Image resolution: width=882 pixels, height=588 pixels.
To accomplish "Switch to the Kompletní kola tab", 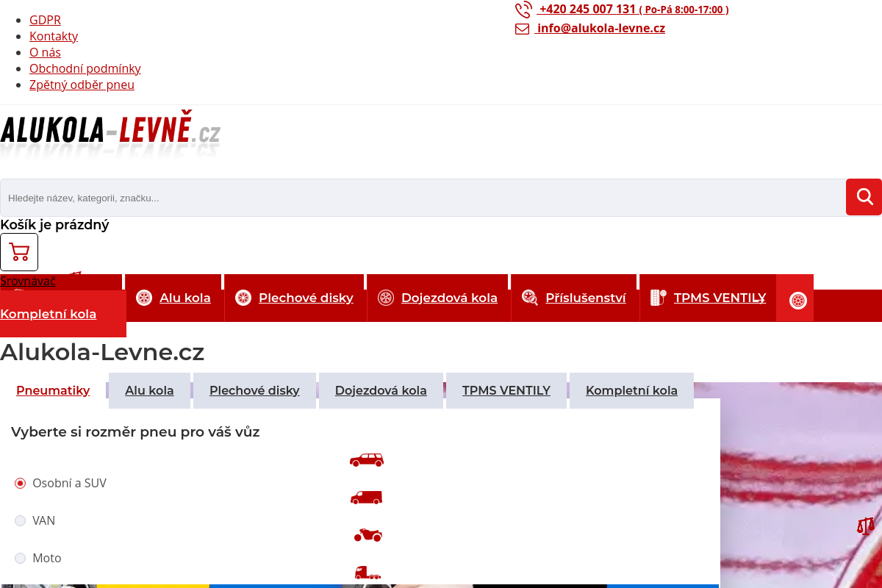I will point(631,390).
